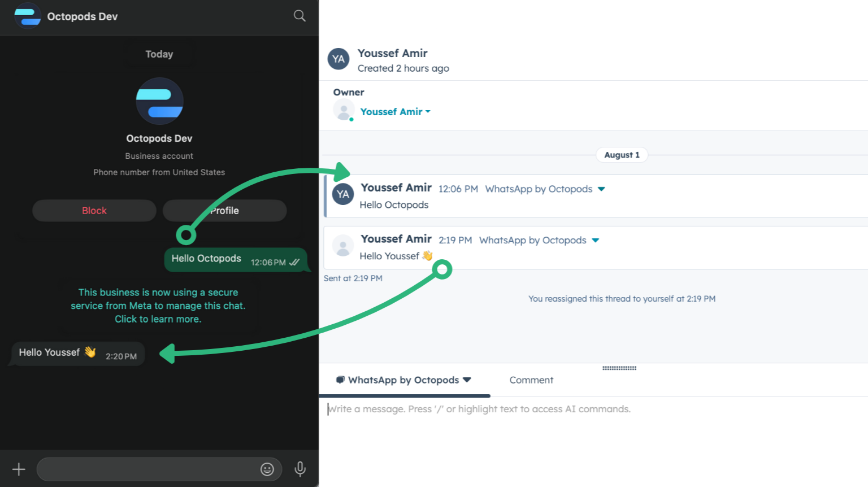The width and height of the screenshot is (868, 488).
Task: Click the delivered double-check marks on Hello Octopods
Action: (x=294, y=262)
